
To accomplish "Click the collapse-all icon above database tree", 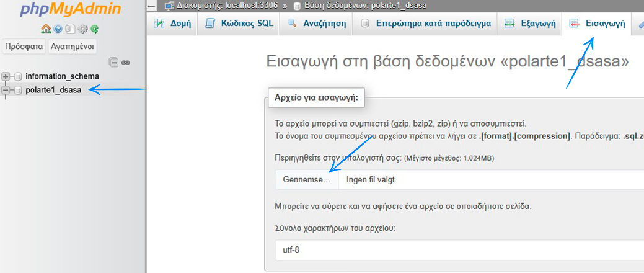I will coord(113,62).
